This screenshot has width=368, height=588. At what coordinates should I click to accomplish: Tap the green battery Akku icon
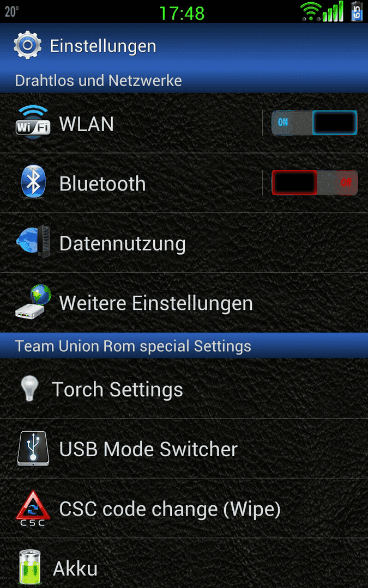point(29,567)
